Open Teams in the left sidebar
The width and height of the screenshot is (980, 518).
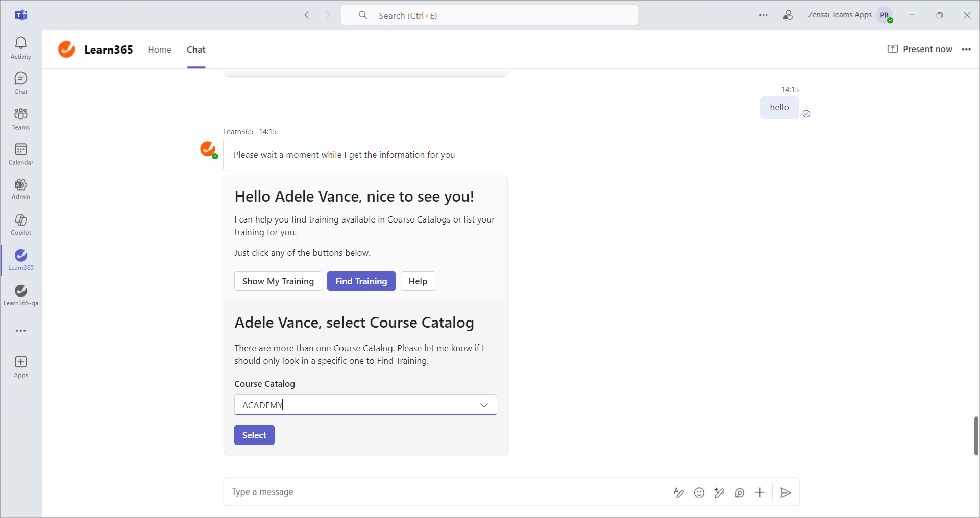(21, 119)
